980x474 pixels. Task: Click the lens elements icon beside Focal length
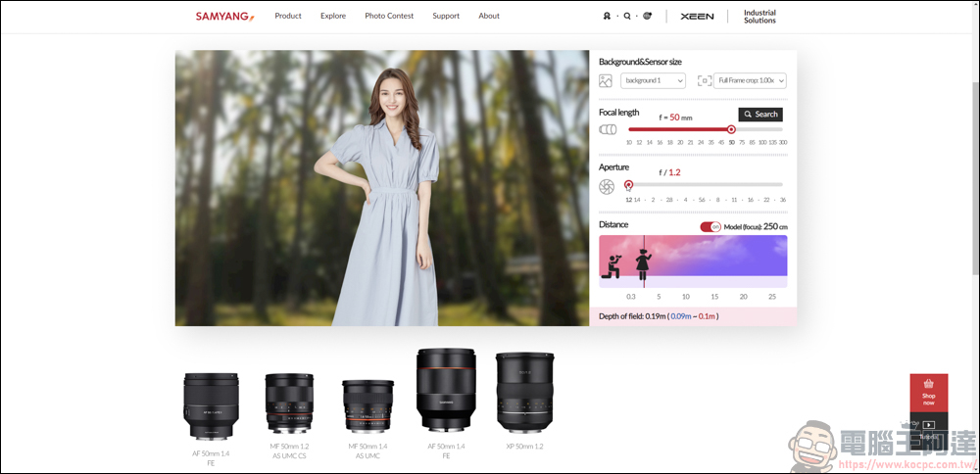(x=608, y=129)
